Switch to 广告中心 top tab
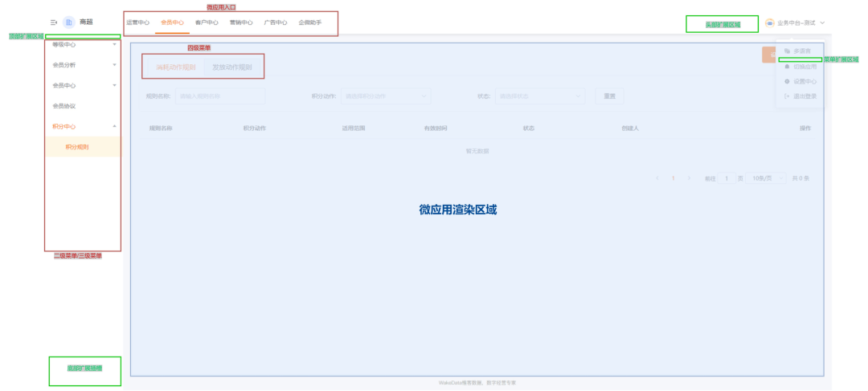The height and width of the screenshot is (391, 868). pyautogui.click(x=276, y=22)
